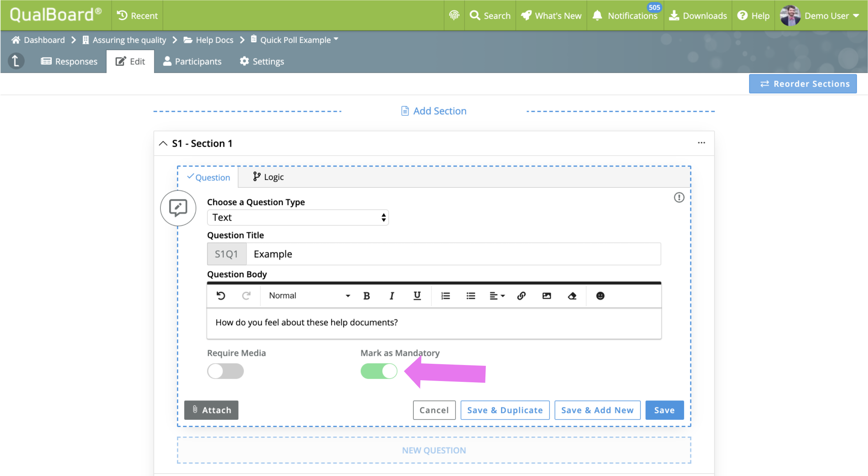
Task: Insert numbered list in editor
Action: tap(446, 296)
